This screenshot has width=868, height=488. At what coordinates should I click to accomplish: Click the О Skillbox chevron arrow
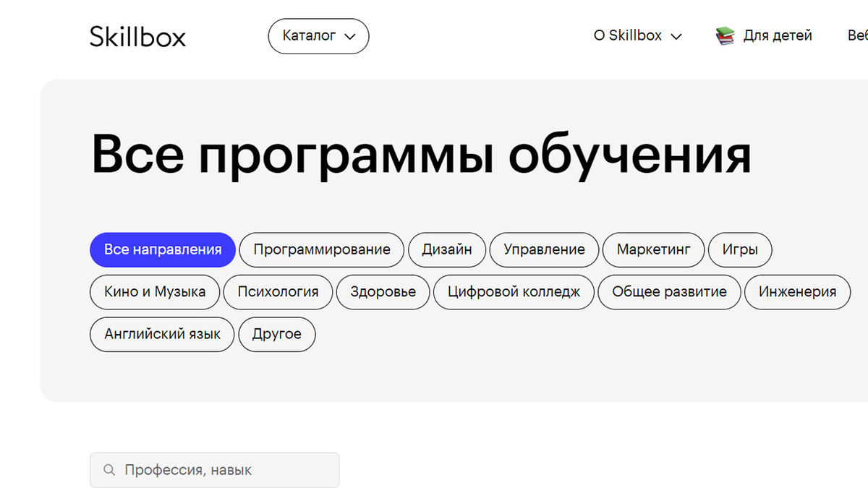(676, 37)
